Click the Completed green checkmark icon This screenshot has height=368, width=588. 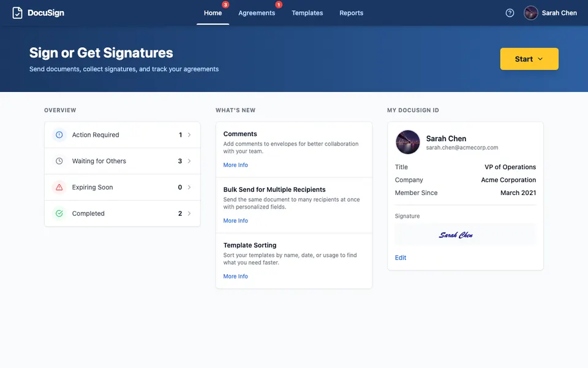(x=59, y=213)
